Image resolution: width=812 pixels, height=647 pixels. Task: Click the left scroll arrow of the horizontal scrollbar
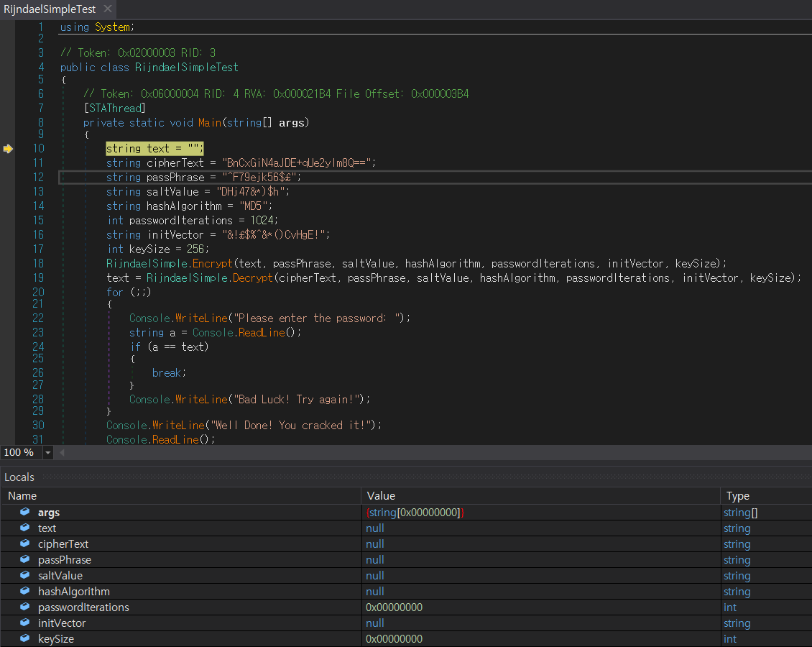click(x=62, y=453)
